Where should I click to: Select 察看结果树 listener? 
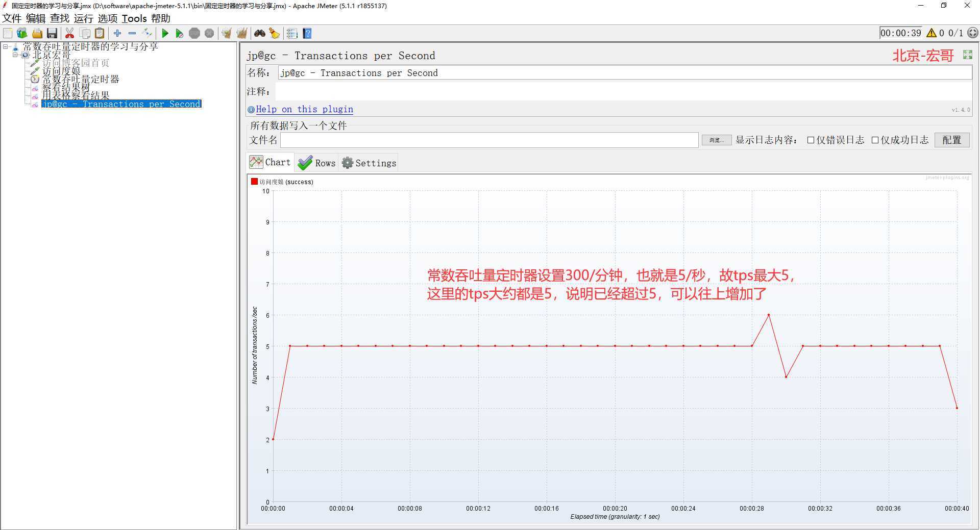(x=66, y=87)
